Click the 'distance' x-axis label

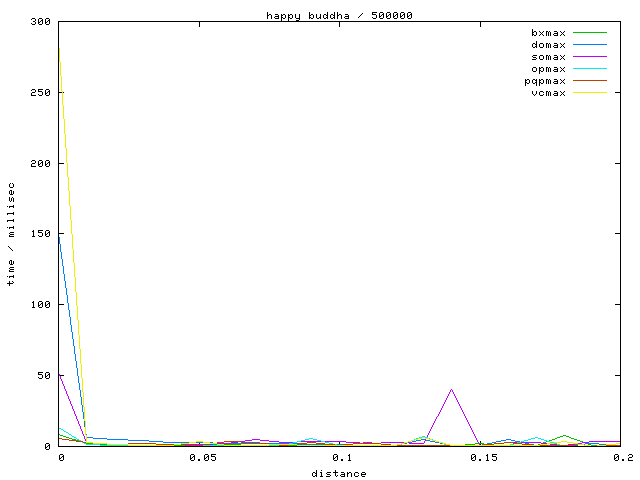tap(338, 473)
